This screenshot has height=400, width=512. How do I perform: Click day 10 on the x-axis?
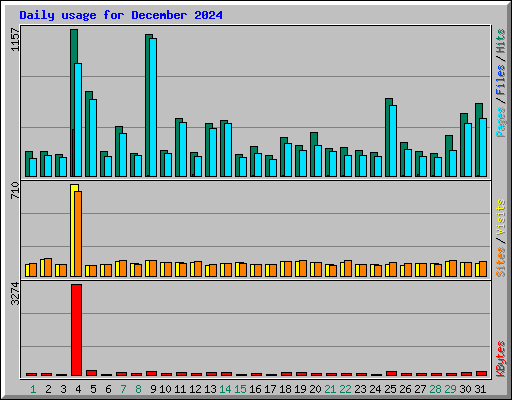coord(165,389)
